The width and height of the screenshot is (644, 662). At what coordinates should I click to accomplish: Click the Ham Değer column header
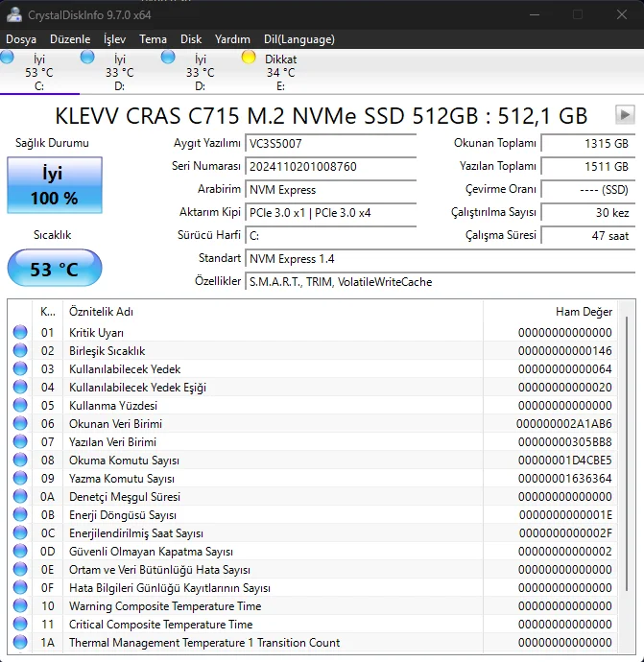(x=550, y=312)
